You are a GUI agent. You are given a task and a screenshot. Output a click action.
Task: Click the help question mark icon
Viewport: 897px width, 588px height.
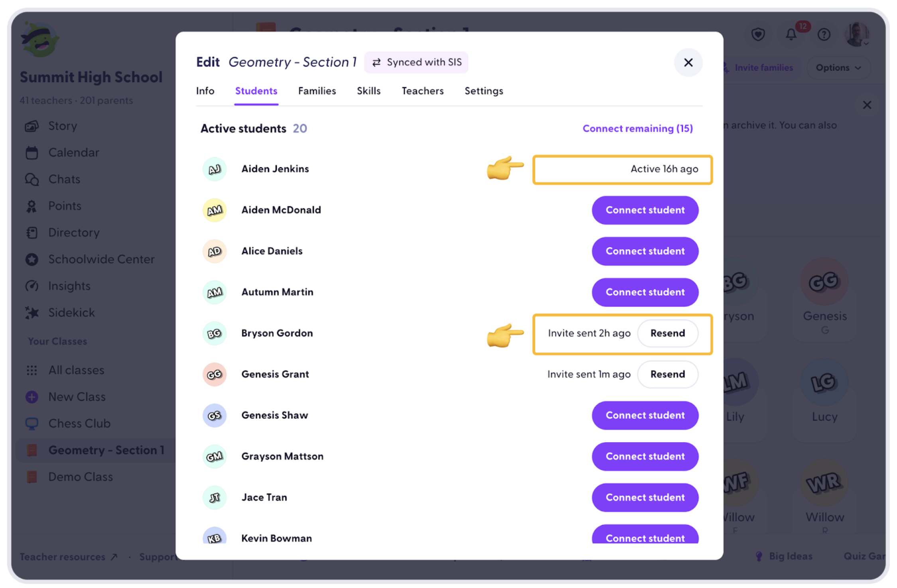pyautogui.click(x=824, y=35)
